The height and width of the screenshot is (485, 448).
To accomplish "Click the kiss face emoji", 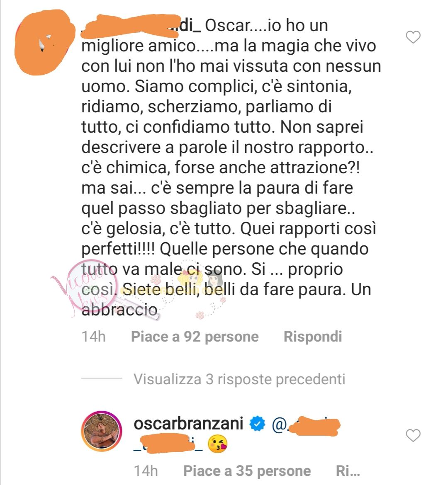I will coord(218,444).
